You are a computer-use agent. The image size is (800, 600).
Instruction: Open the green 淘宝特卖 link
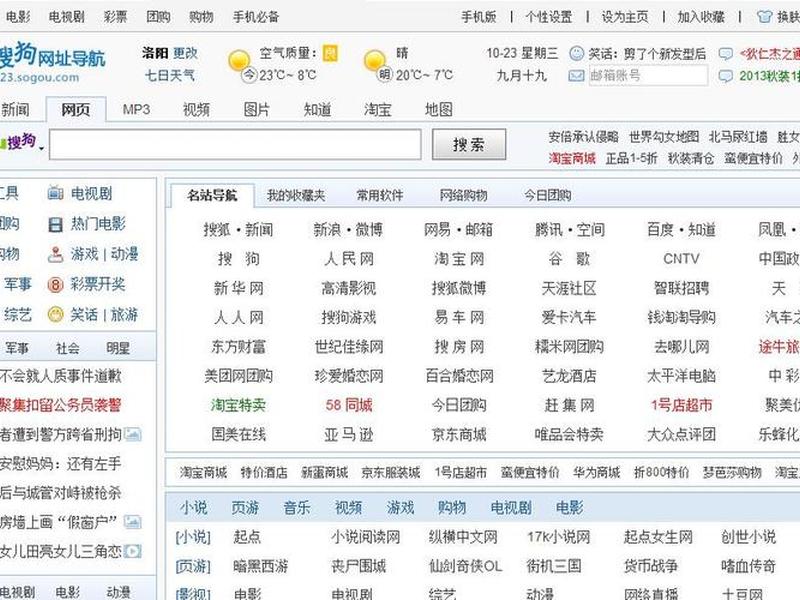[238, 405]
